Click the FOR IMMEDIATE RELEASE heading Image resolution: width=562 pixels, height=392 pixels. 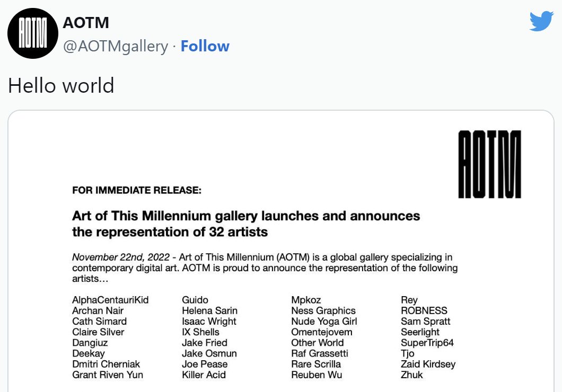pyautogui.click(x=137, y=190)
